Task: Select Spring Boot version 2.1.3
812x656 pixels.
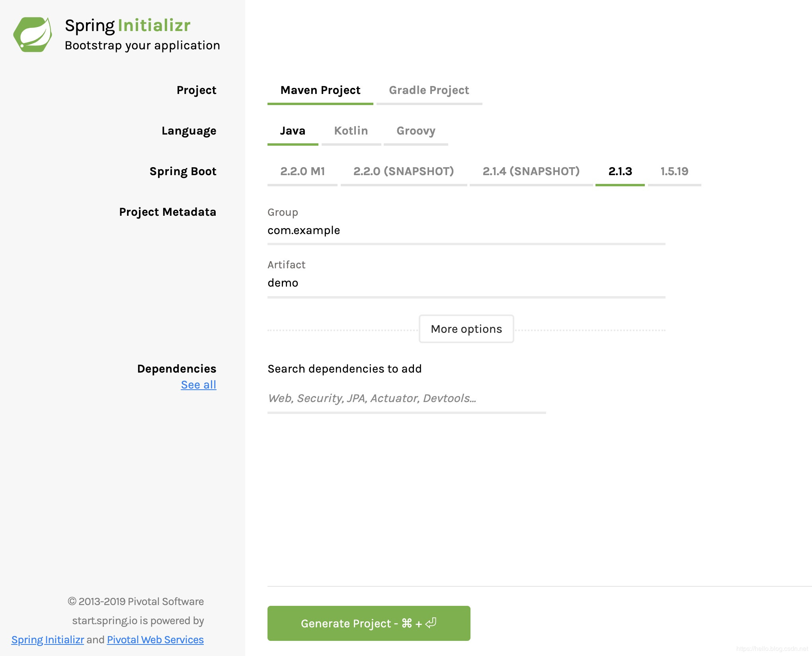Action: pyautogui.click(x=620, y=172)
